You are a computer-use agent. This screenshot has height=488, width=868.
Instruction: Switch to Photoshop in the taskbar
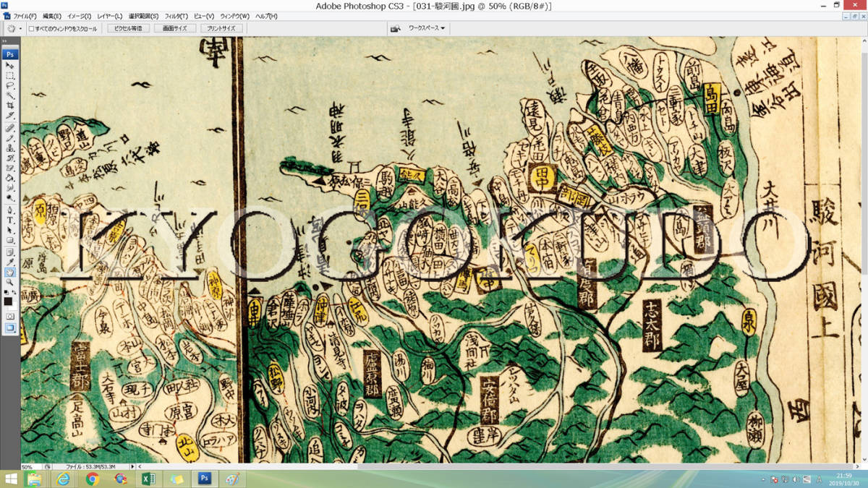[205, 479]
